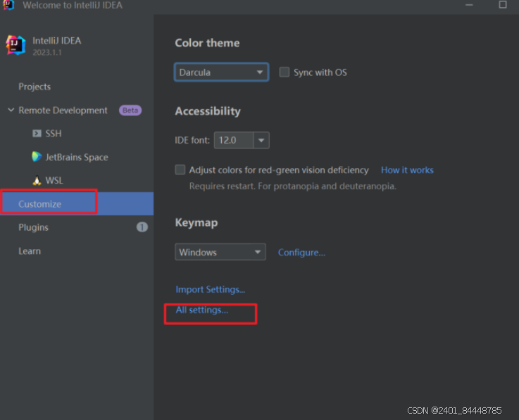Screen dimensions: 519x420
Task: Open the How it works link
Action: click(x=407, y=170)
